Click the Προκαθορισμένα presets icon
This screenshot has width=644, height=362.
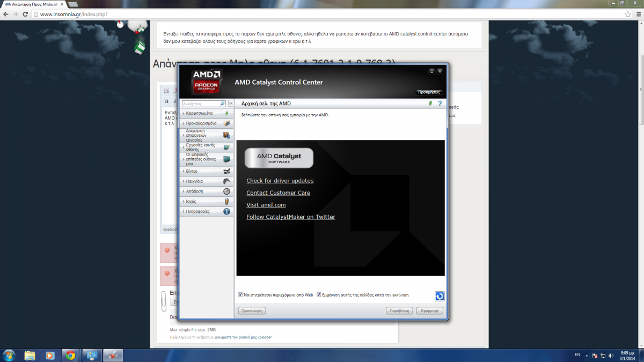tap(226, 123)
